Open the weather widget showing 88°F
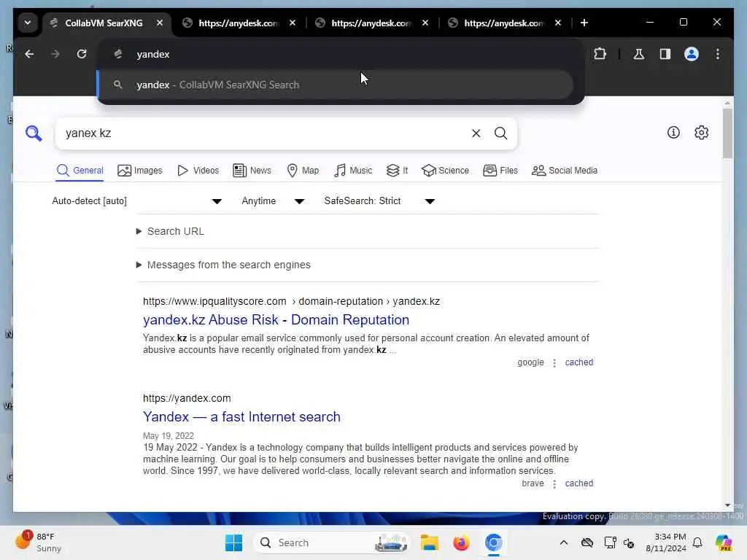Image resolution: width=747 pixels, height=560 pixels. click(39, 542)
